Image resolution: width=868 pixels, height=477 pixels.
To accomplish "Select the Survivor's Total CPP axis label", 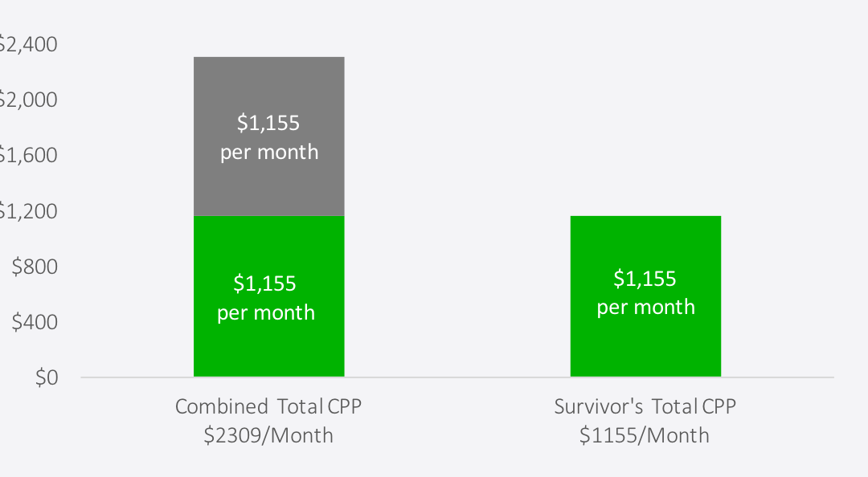I will (x=645, y=406).
